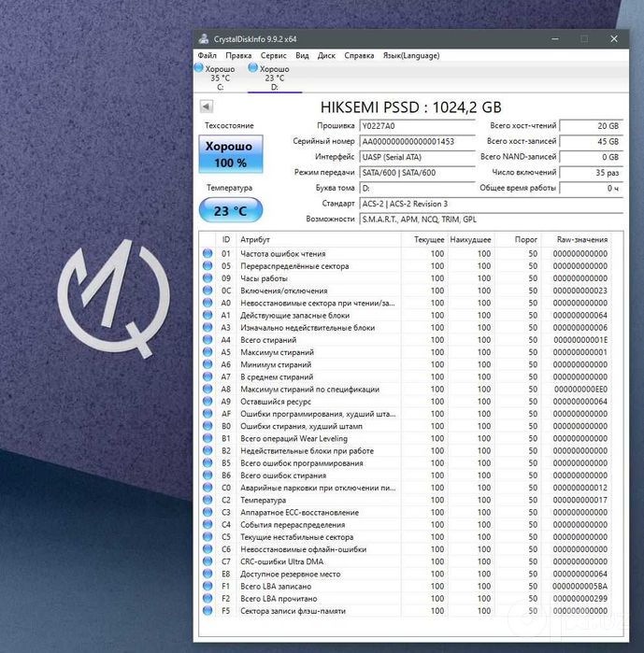Click the serial number field

click(417, 142)
